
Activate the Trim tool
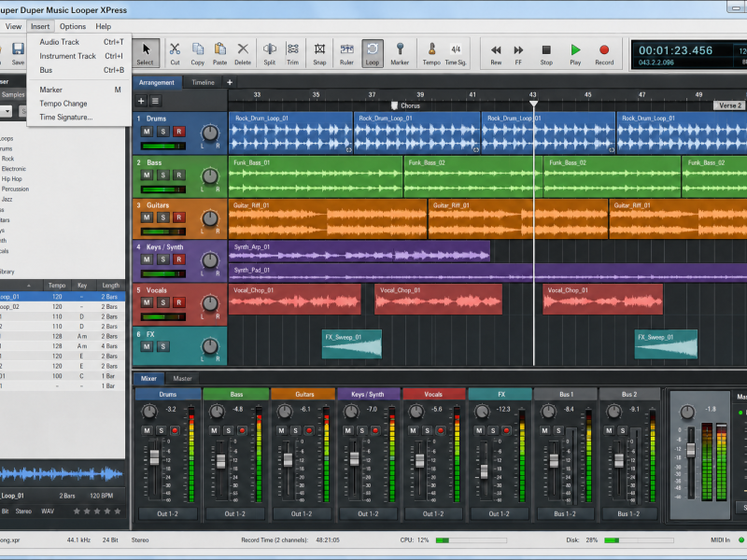coord(292,54)
